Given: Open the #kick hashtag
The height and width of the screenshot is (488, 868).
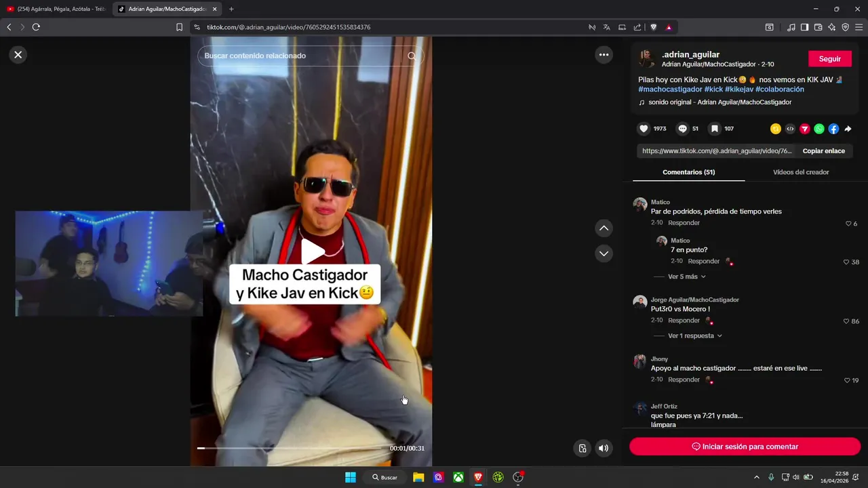Looking at the screenshot, I should tap(713, 89).
